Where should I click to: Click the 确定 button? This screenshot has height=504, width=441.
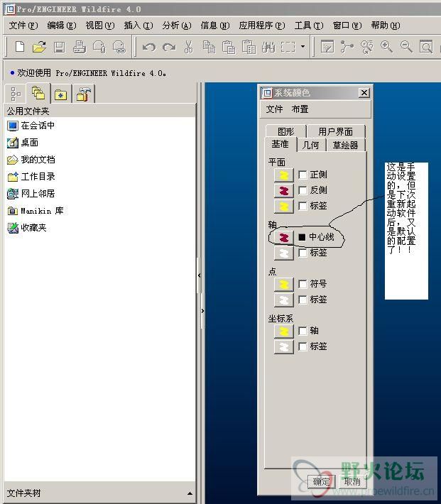(322, 482)
